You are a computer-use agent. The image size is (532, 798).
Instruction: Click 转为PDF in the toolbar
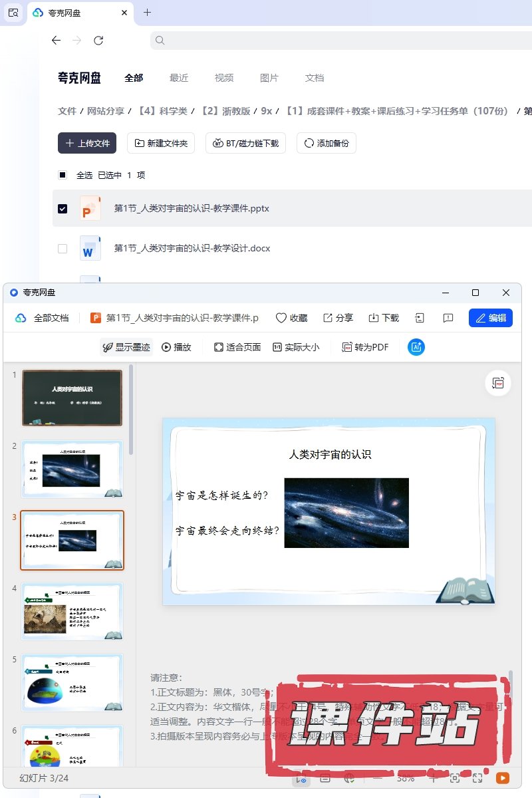tap(365, 347)
